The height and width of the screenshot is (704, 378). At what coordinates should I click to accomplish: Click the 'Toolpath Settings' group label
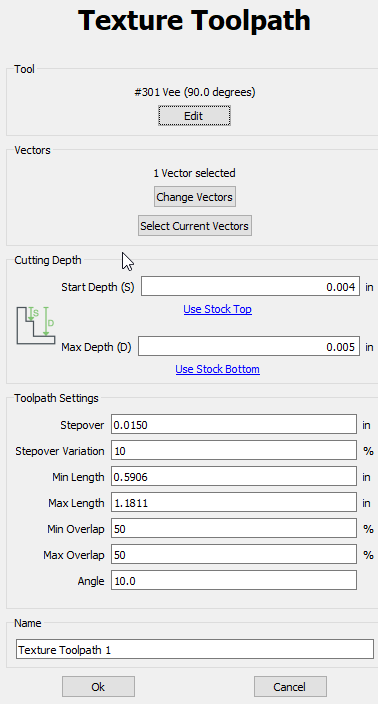pos(56,398)
